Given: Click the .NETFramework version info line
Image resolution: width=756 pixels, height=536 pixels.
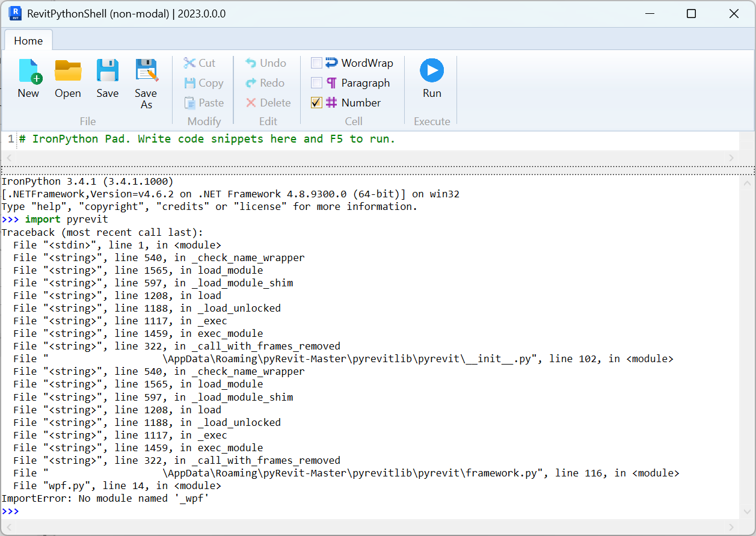Looking at the screenshot, I should pos(230,194).
